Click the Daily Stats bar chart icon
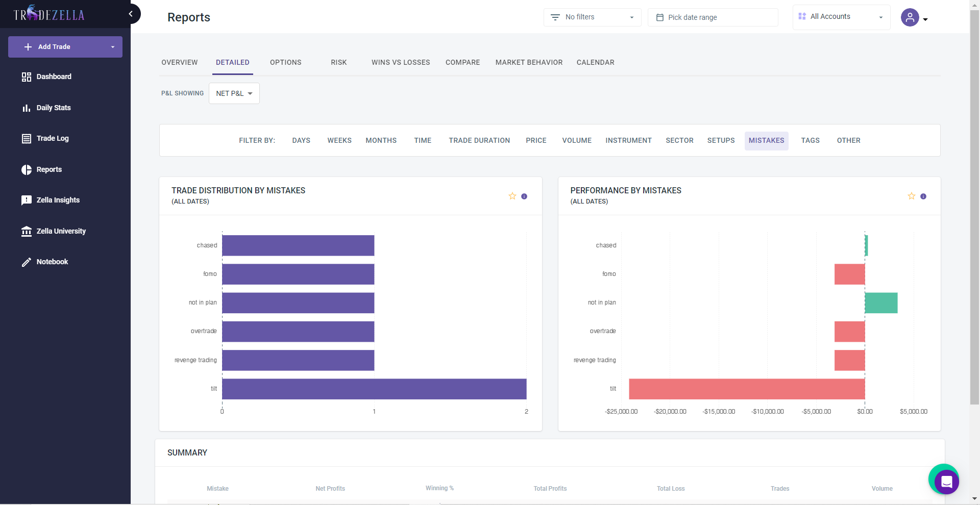The image size is (980, 505). pyautogui.click(x=27, y=108)
